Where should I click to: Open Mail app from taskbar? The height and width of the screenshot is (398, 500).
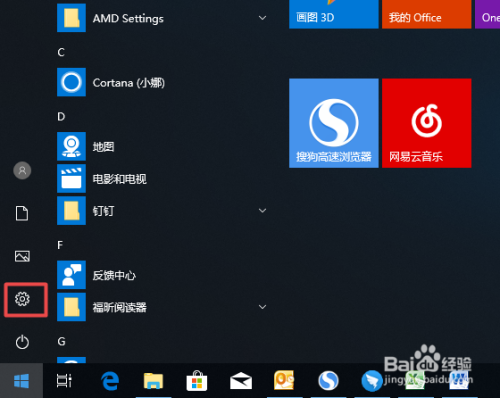pyautogui.click(x=241, y=381)
